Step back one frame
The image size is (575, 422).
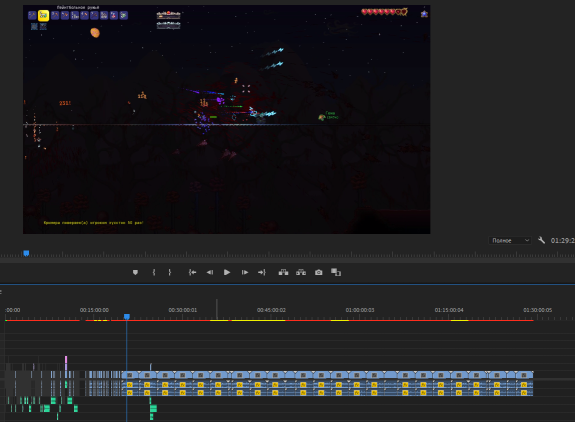tap(210, 272)
